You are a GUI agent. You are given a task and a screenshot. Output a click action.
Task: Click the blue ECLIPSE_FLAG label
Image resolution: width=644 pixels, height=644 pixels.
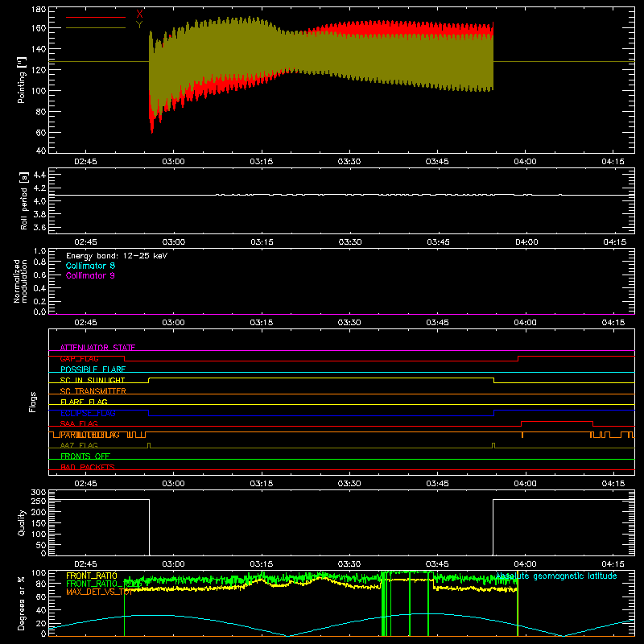point(88,413)
